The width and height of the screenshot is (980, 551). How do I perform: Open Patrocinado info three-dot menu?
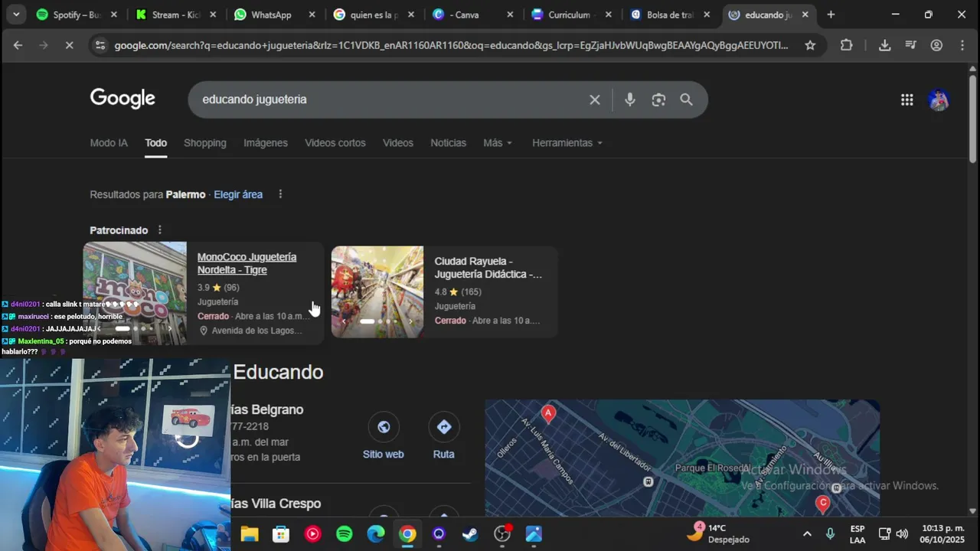click(160, 230)
